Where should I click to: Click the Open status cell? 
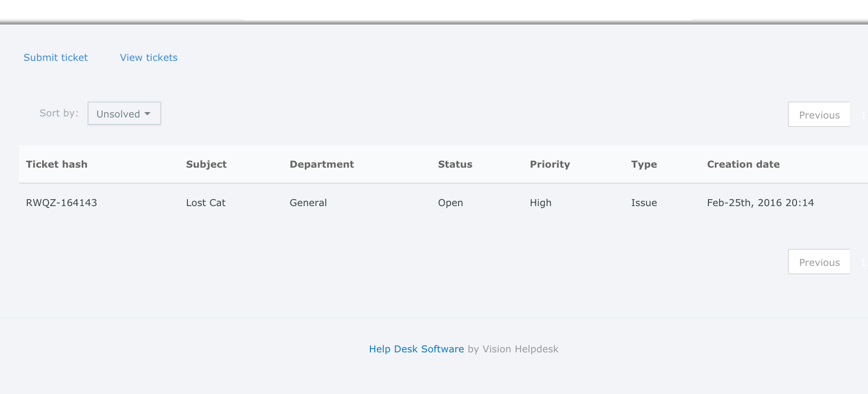point(451,203)
